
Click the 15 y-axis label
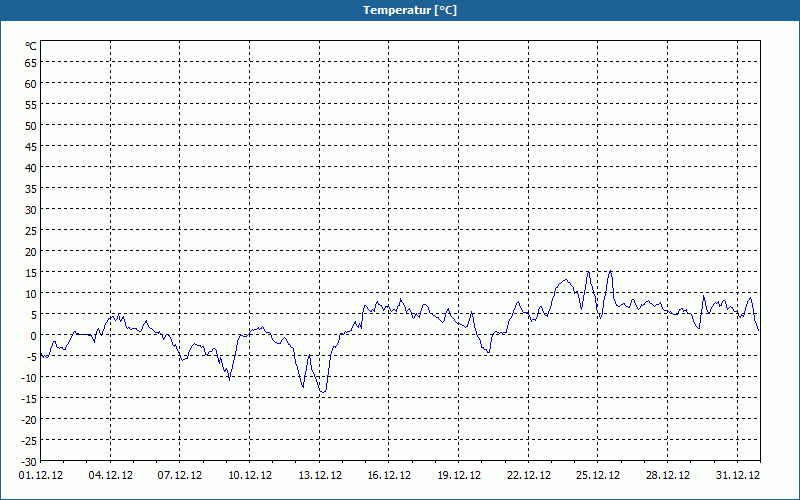coord(31,273)
